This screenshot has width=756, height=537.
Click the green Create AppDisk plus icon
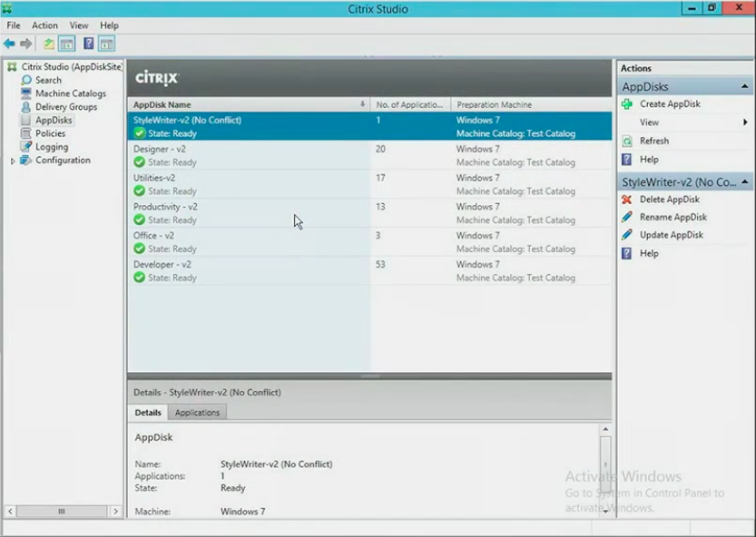click(627, 104)
